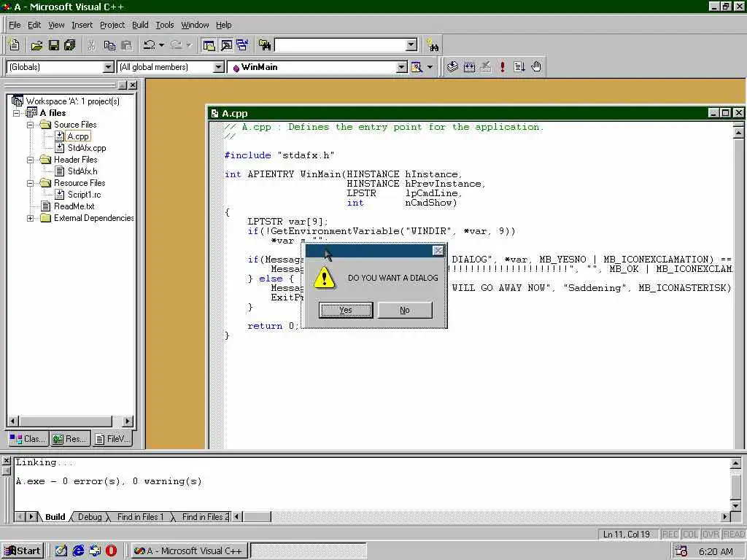Viewport: 747px width, 560px height.
Task: Toggle the Output pane icon
Action: point(226,45)
